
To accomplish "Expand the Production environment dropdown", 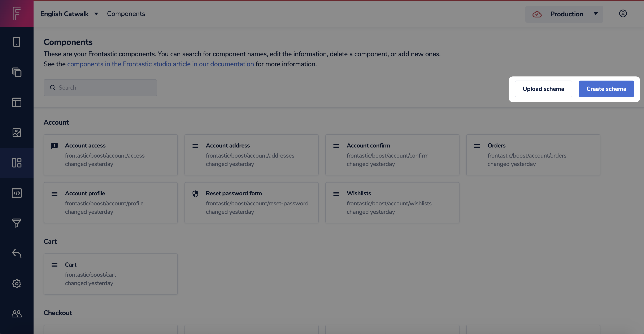I will point(564,14).
